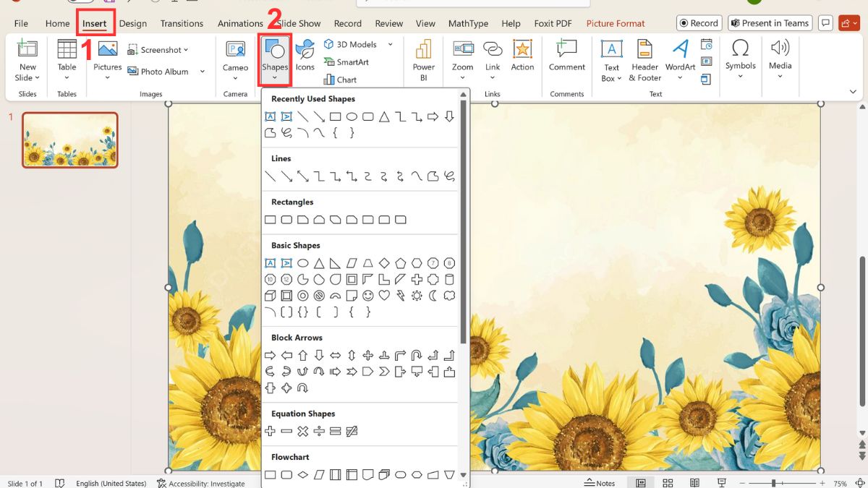The height and width of the screenshot is (488, 868).
Task: Pick the Diamond shape in Basic Shapes
Action: click(x=384, y=263)
